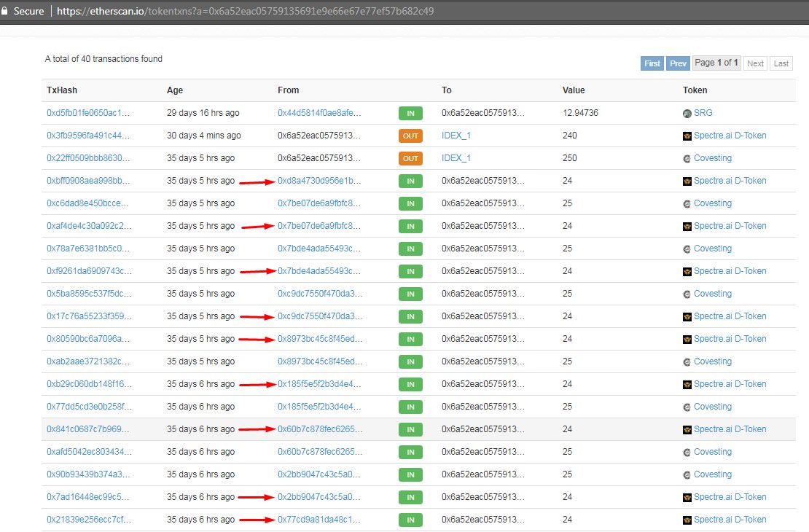809x532 pixels.
Task: Open transaction 0x22ff0509bbb8630...
Action: 88,158
